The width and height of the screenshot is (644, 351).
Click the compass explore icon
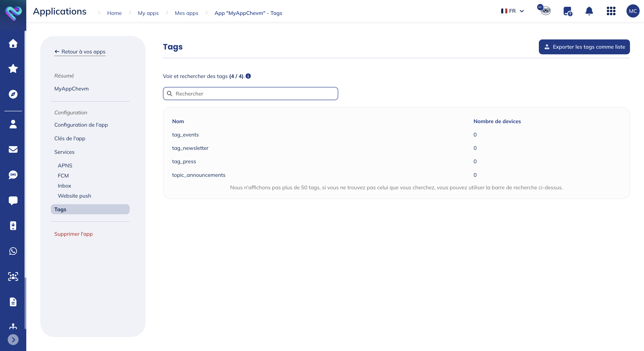coord(13,94)
